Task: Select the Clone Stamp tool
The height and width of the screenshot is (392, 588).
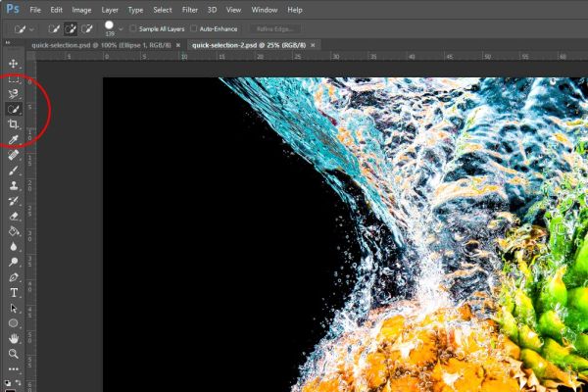Action: [x=14, y=185]
